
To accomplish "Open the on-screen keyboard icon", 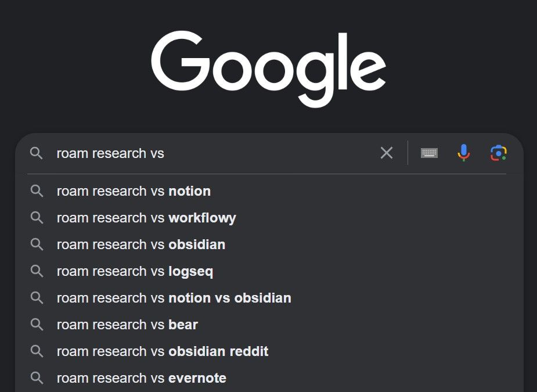I will pos(429,152).
